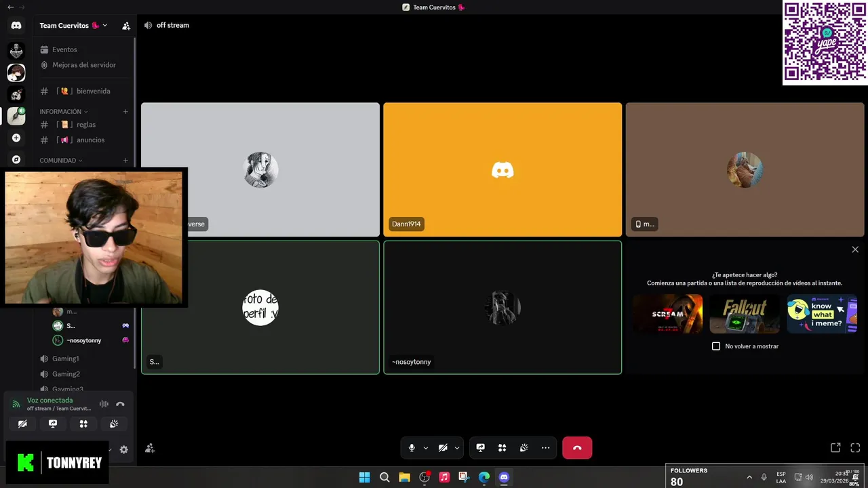Open Apple Music from taskbar

coord(444,477)
